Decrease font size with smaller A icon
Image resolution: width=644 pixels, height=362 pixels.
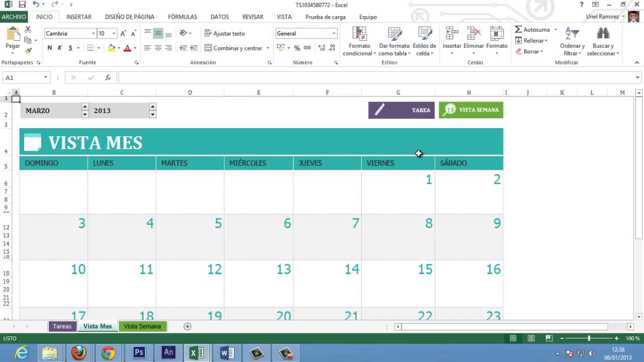tap(133, 34)
